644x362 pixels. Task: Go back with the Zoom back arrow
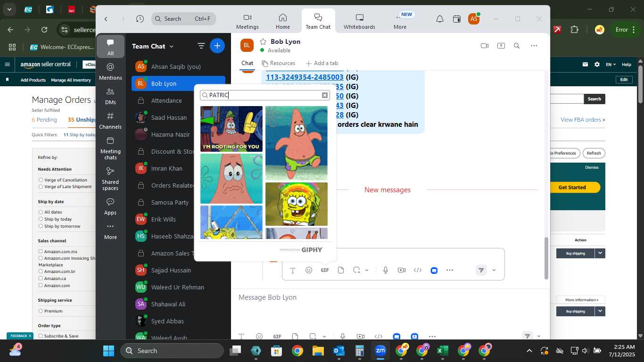pyautogui.click(x=106, y=19)
